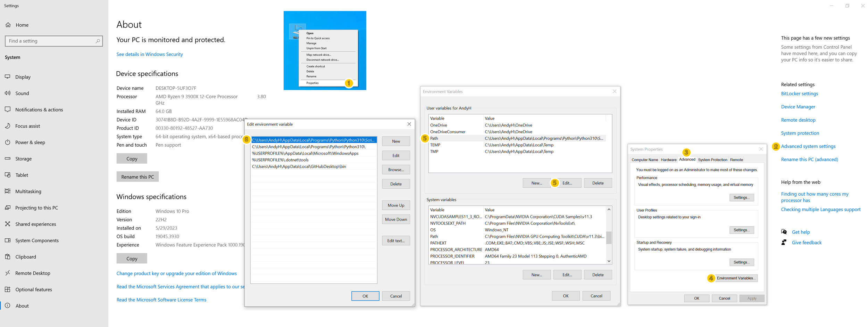
Task: Click Cancel in Environment Variables window
Action: point(596,296)
